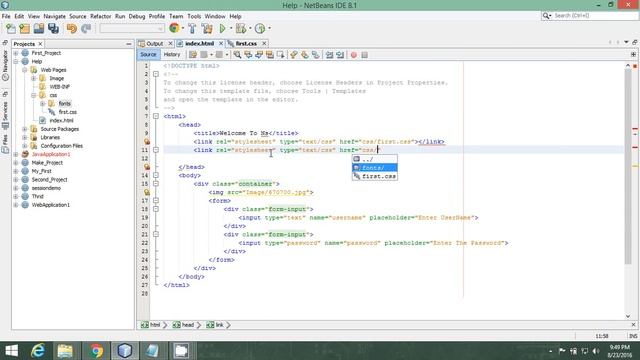640x360 pixels.
Task: Click the Open Project icon
Action: (x=39, y=29)
